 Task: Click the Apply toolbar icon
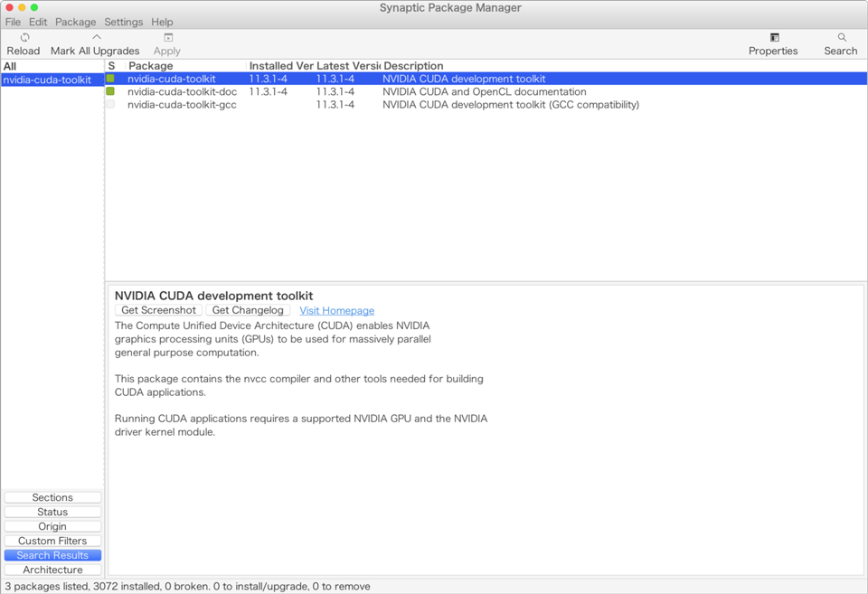click(x=168, y=38)
